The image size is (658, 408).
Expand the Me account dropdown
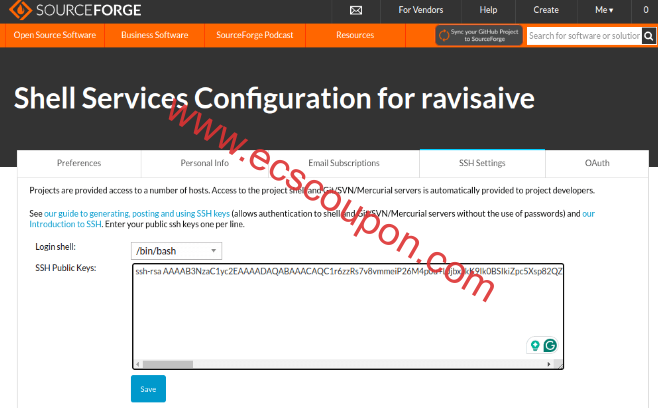click(x=604, y=10)
